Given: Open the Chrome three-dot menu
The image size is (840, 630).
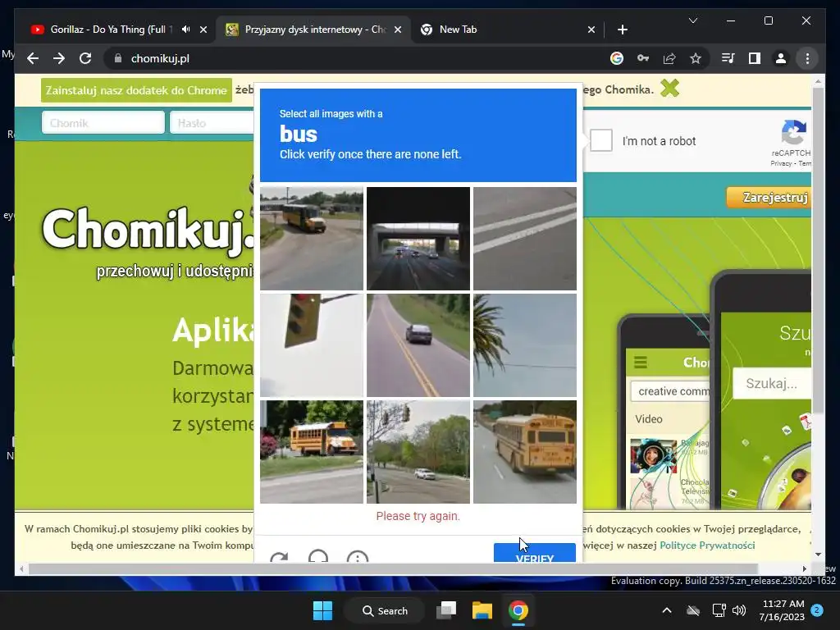Looking at the screenshot, I should point(807,58).
